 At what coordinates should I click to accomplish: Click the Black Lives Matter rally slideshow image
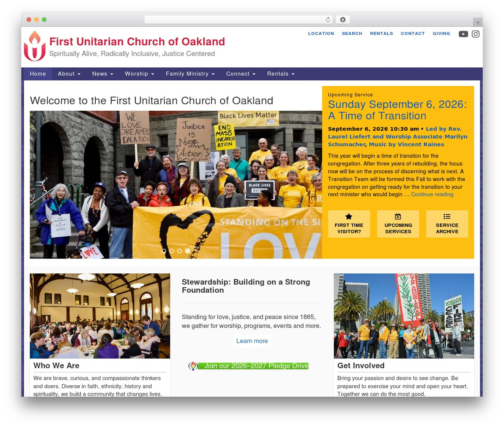[176, 185]
